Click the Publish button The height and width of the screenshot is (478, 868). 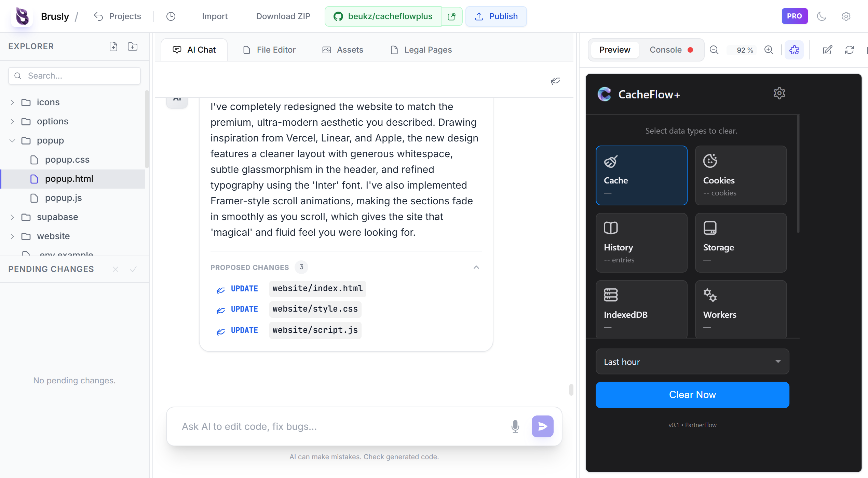496,16
